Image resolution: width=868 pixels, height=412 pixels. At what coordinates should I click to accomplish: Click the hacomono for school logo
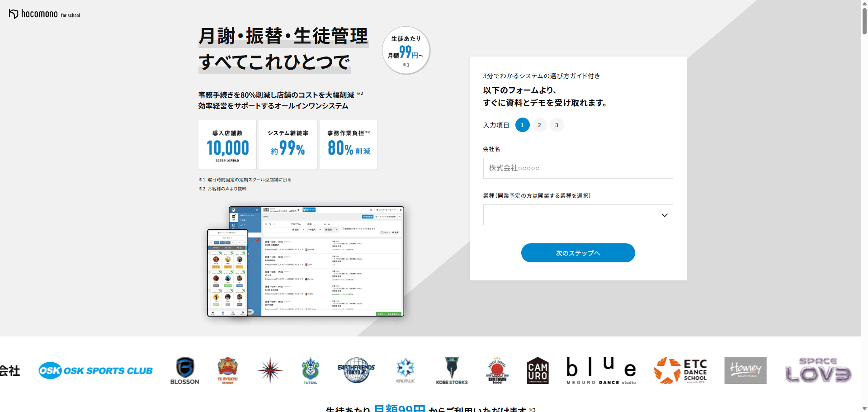point(44,14)
